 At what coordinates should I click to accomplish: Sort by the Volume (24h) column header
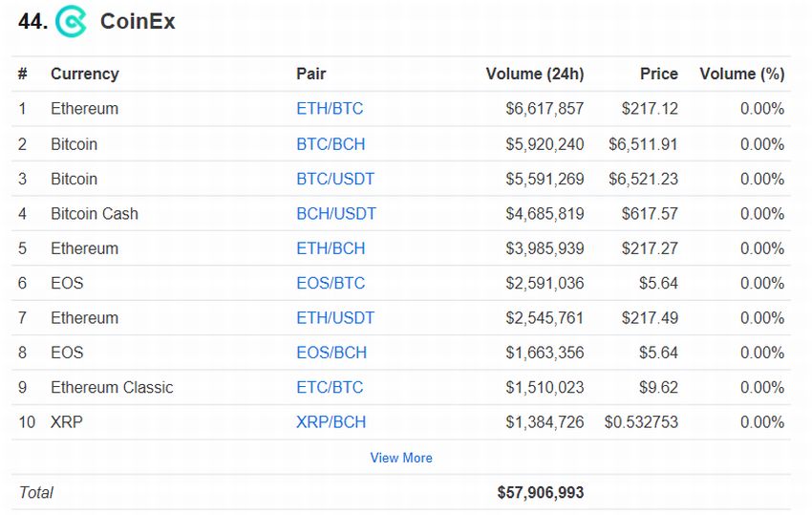pos(535,74)
